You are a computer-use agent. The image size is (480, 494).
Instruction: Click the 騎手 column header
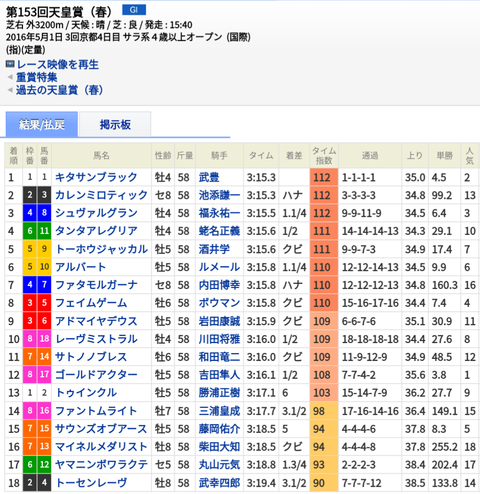point(219,155)
